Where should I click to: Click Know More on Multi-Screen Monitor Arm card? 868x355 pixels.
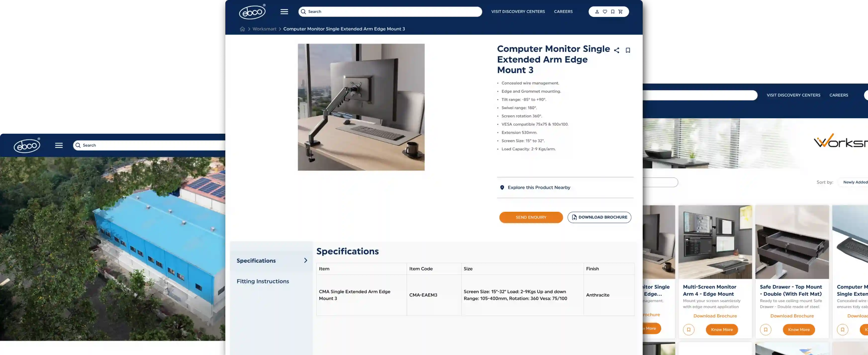click(722, 329)
